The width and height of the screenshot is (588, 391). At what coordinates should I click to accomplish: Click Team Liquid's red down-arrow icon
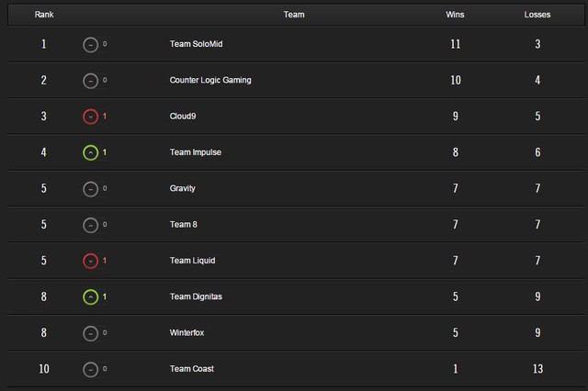tap(90, 261)
